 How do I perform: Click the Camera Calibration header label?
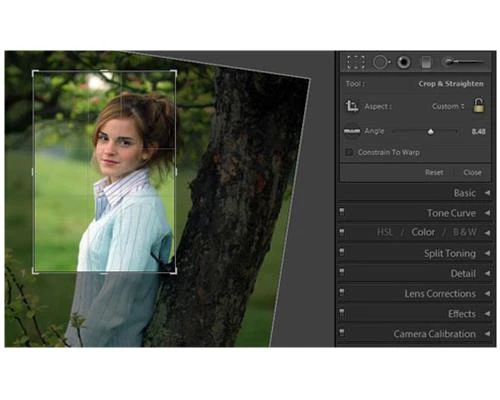(434, 334)
